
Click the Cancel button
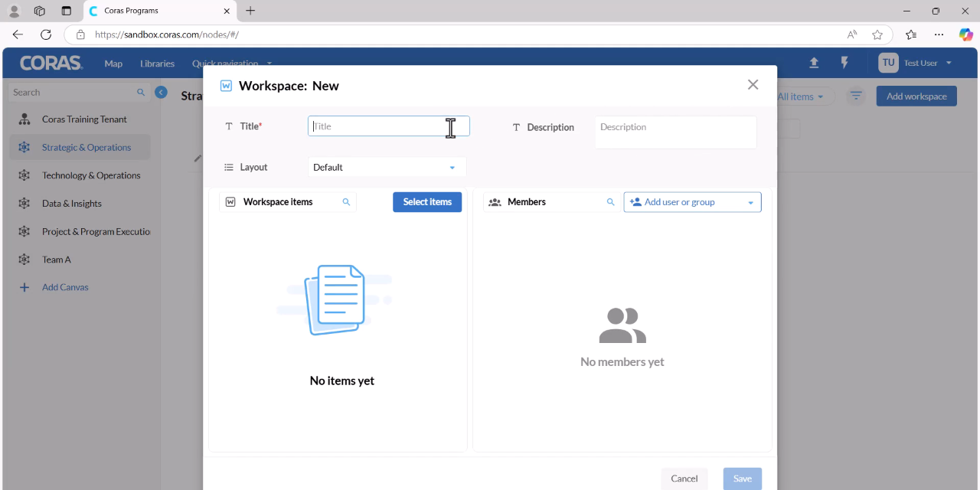(684, 479)
